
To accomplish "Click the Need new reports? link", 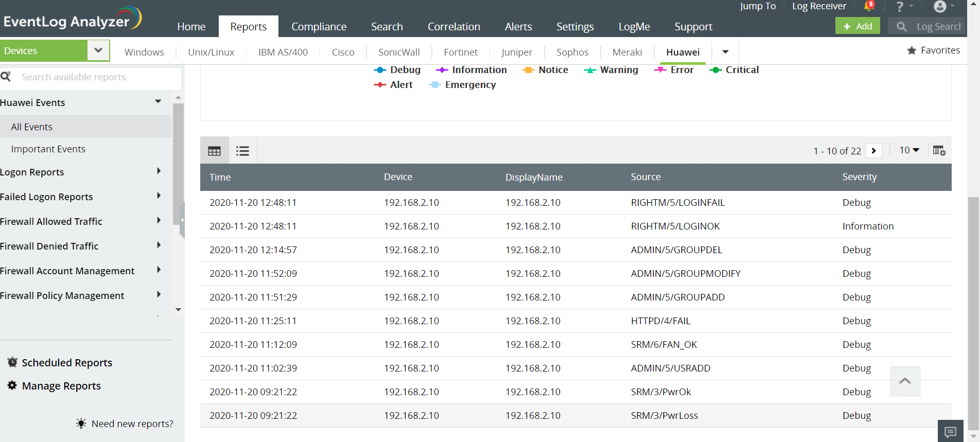I will point(132,423).
